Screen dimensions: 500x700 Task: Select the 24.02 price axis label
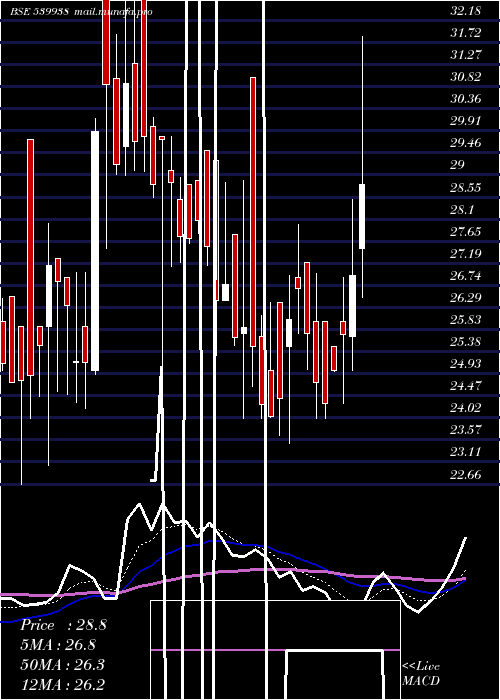[466, 407]
